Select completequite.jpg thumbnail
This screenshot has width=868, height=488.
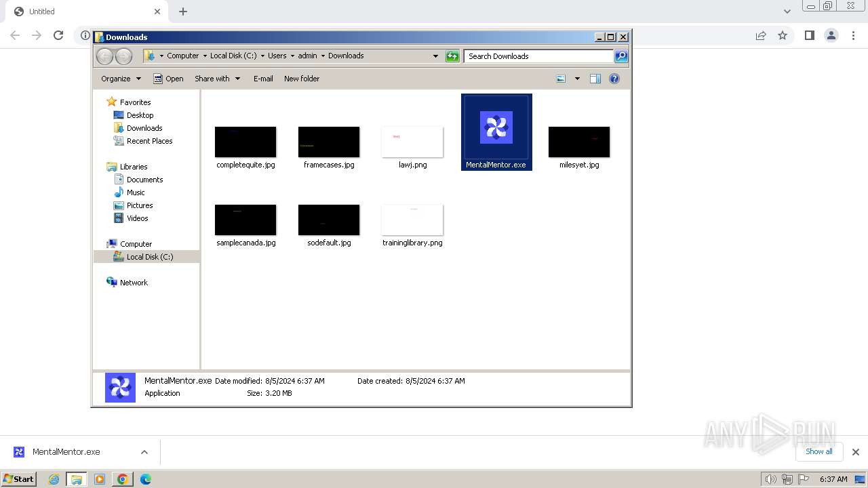(x=245, y=142)
